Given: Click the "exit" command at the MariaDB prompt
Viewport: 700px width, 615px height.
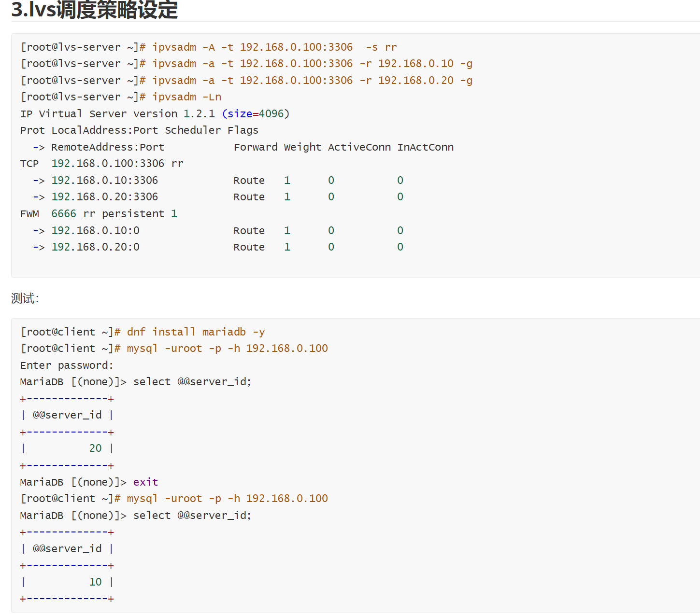Looking at the screenshot, I should pyautogui.click(x=146, y=482).
